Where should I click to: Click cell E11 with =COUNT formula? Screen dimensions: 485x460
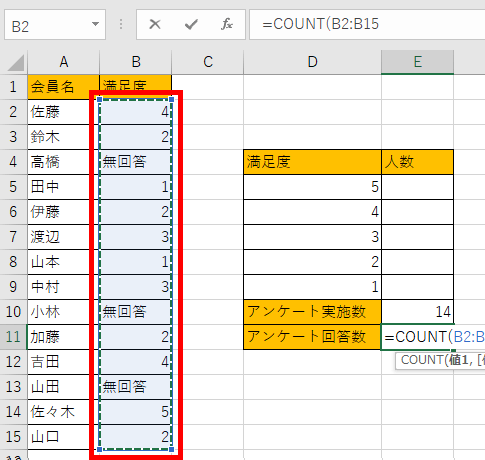pos(417,337)
